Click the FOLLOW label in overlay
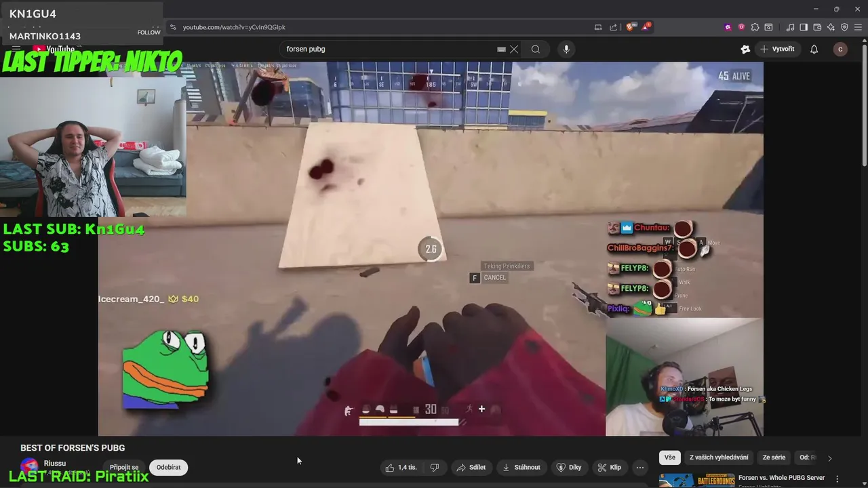 149,33
